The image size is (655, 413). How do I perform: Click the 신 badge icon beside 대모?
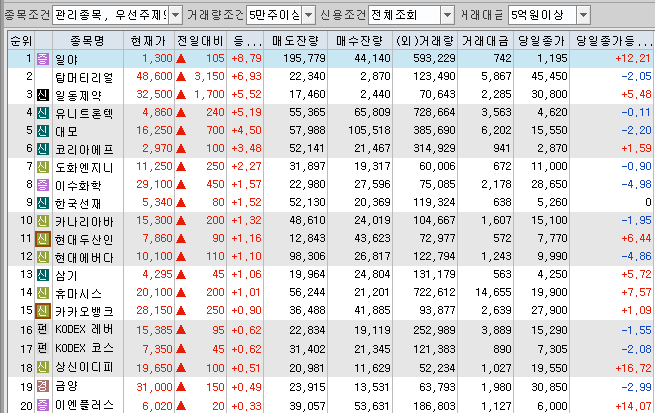(x=43, y=131)
